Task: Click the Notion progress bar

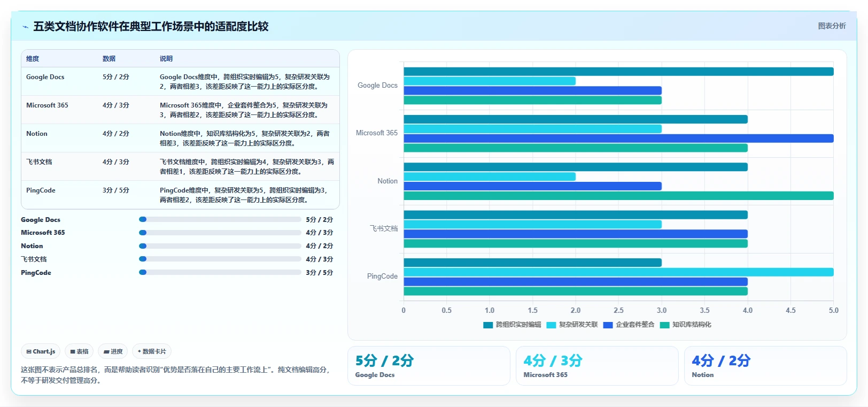Action: pyautogui.click(x=220, y=246)
